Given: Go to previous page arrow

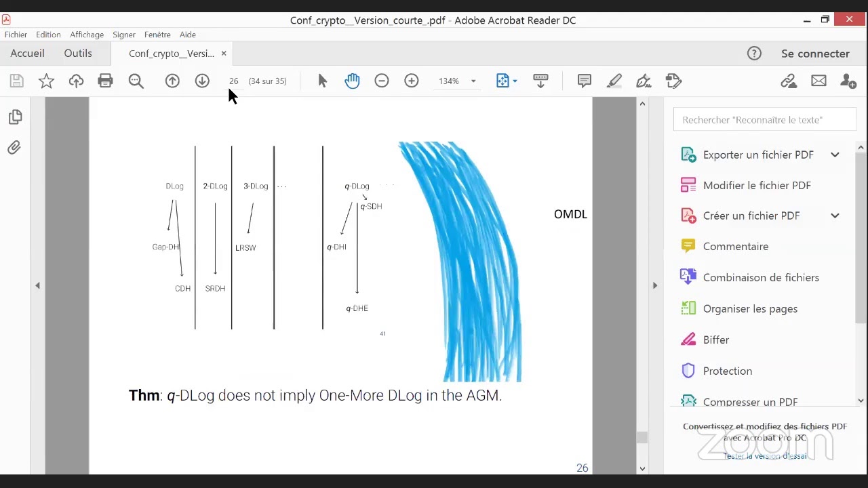Looking at the screenshot, I should coord(172,81).
